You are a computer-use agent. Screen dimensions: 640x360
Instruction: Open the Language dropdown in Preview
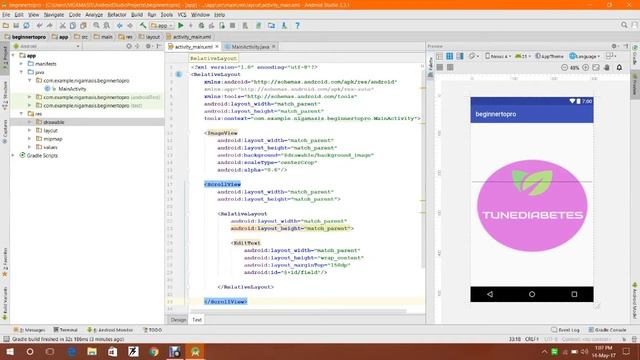tap(584, 56)
